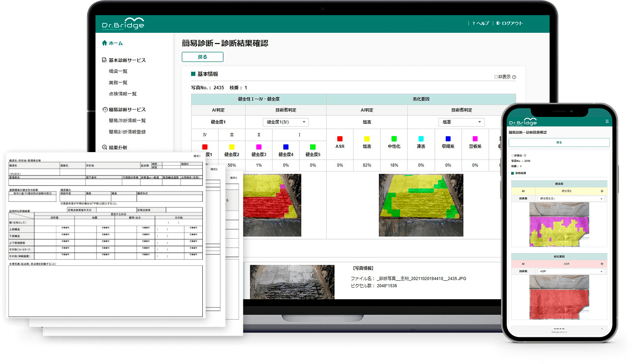Screen dimensions: 634x364
Task: Open the 健全度3(Ⅱ) dropdown on mobile
Action: 570,199
